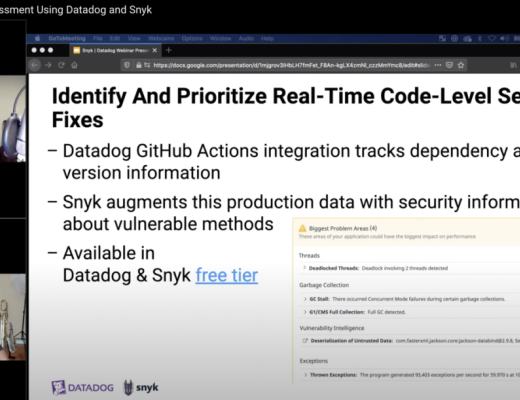The width and height of the screenshot is (520, 400).
Task: Click the 'Threads' section label
Action: 309,256
